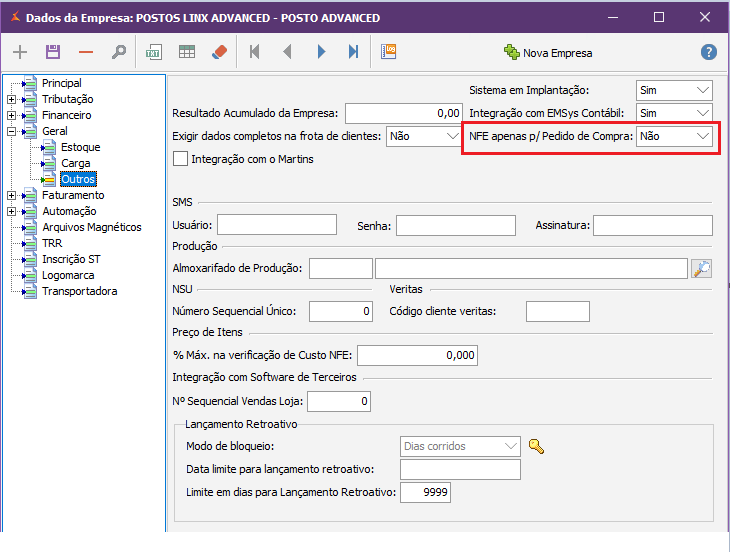Minimize the Dados da Empresa window
730x552 pixels.
pos(613,18)
